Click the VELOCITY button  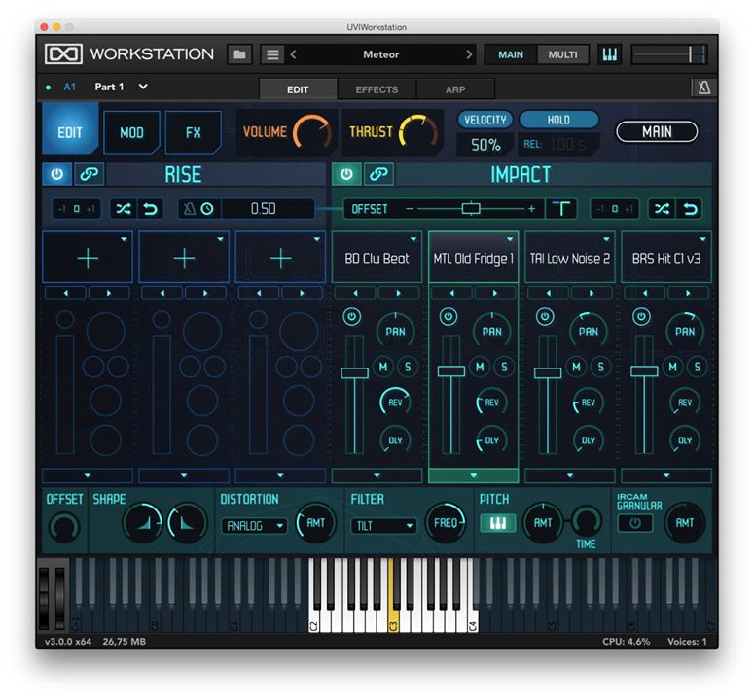click(485, 120)
